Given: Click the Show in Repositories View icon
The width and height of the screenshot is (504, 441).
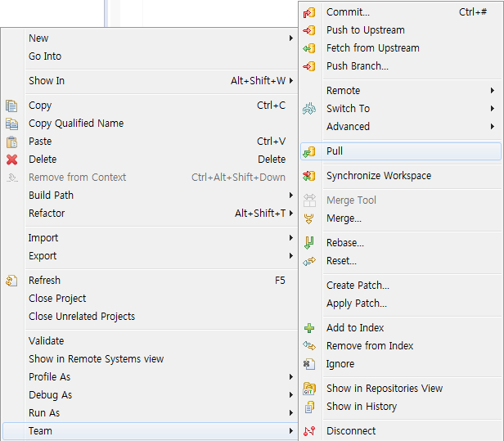Looking at the screenshot, I should (x=309, y=389).
